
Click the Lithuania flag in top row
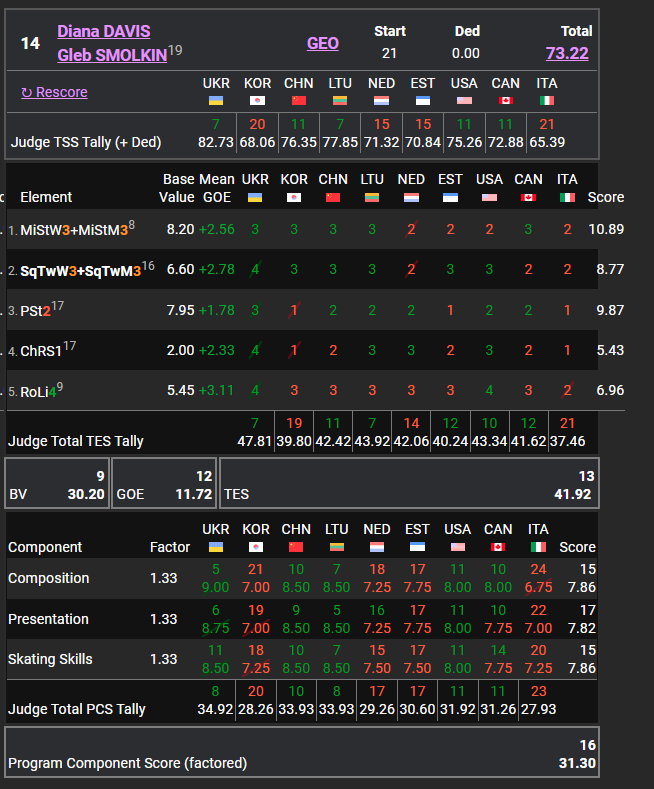339,101
